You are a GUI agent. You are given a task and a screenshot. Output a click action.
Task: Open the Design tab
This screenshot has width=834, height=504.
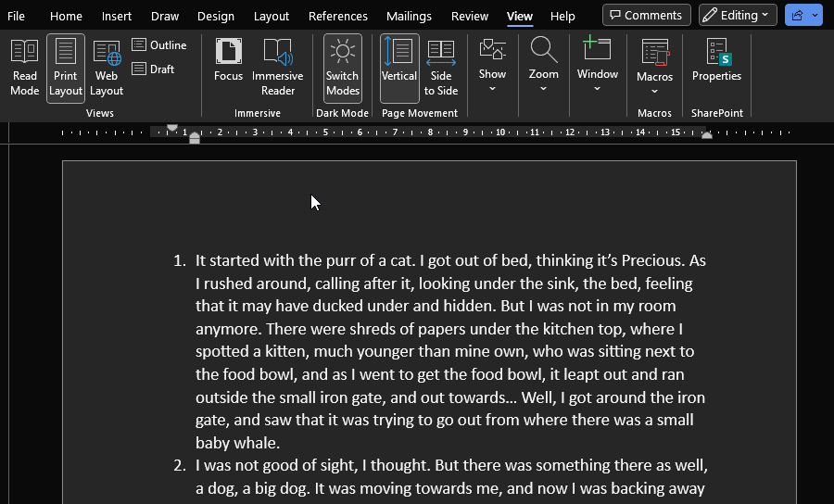click(x=215, y=16)
